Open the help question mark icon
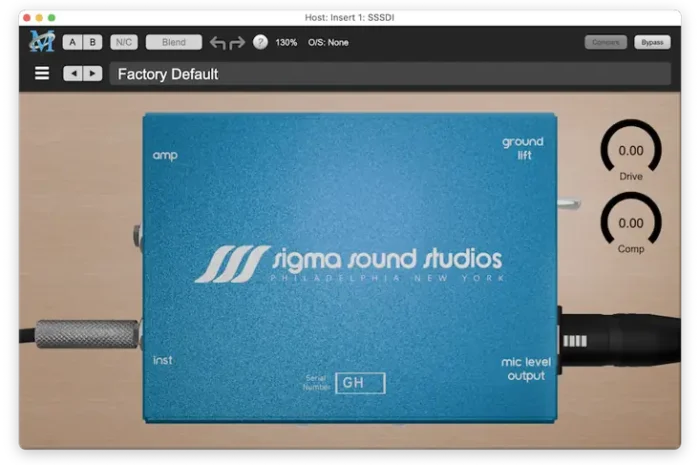Viewport: 700px width, 465px height. pyautogui.click(x=260, y=42)
